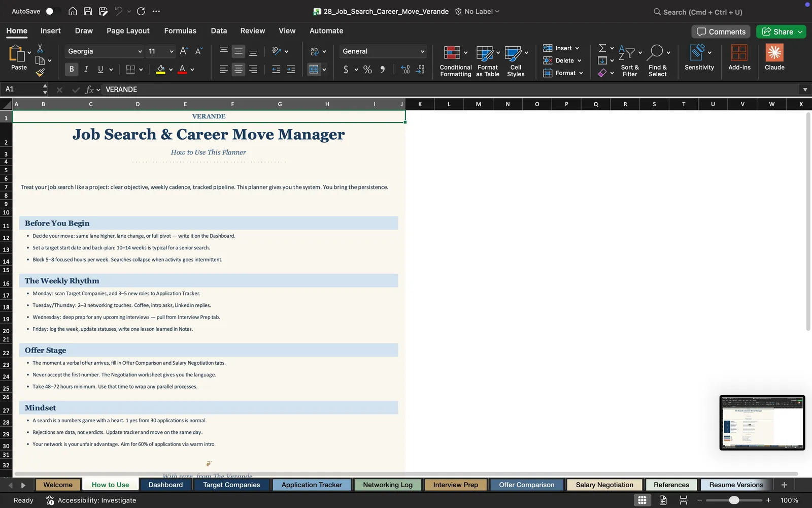The height and width of the screenshot is (508, 812).
Task: Open the Formulas ribbon tab
Action: click(180, 31)
